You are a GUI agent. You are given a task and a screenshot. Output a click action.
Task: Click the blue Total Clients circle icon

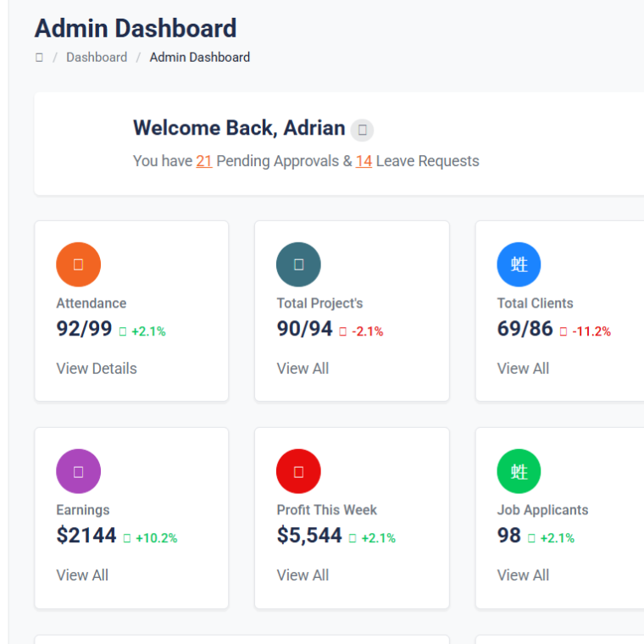(x=519, y=264)
